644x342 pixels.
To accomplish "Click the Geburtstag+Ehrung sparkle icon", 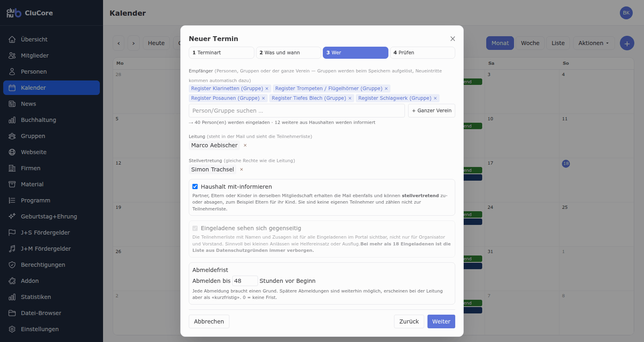I will [x=12, y=216].
